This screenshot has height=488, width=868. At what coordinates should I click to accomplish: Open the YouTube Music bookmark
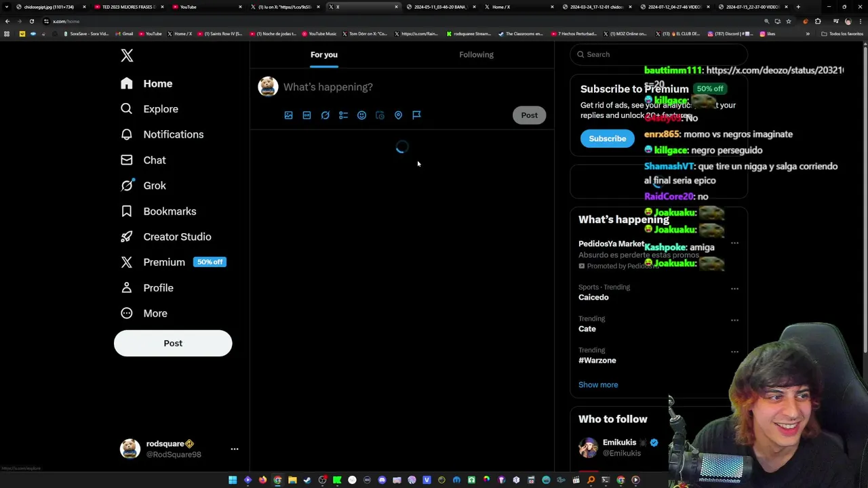coord(319,34)
